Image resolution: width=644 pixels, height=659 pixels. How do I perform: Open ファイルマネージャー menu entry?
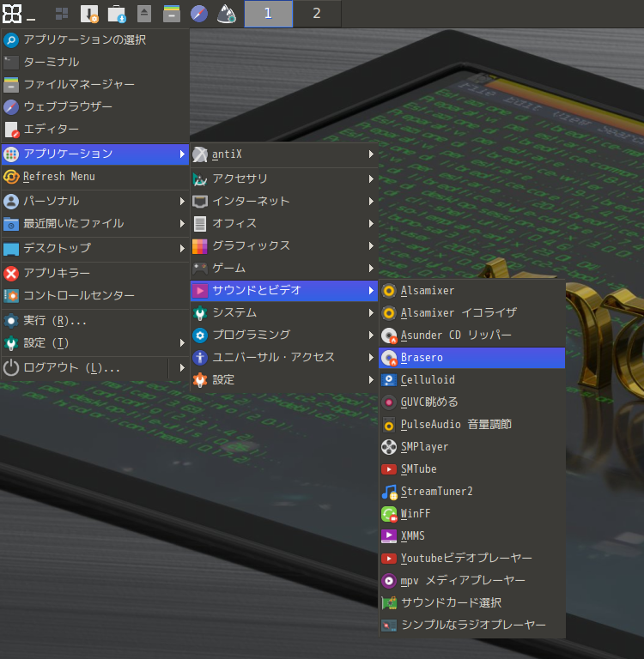(x=95, y=84)
